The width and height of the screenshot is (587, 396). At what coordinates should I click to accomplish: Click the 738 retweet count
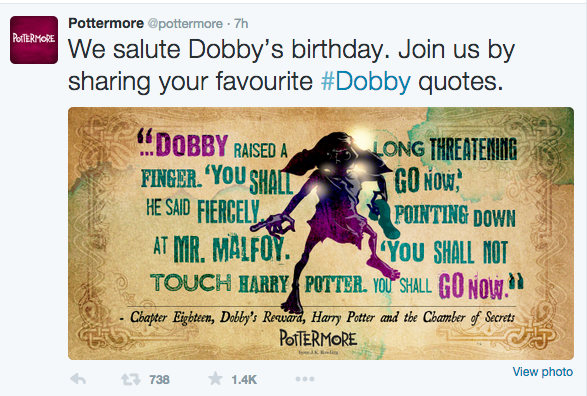pyautogui.click(x=159, y=380)
